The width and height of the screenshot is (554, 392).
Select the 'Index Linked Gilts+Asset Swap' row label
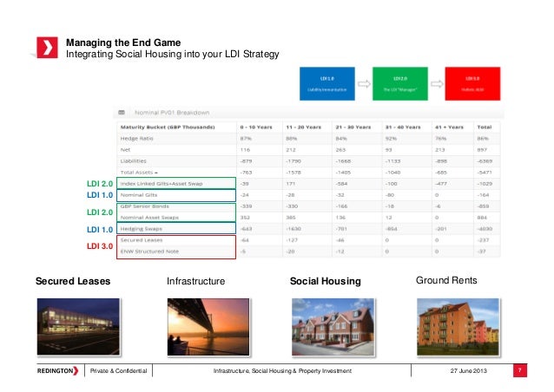coord(162,184)
